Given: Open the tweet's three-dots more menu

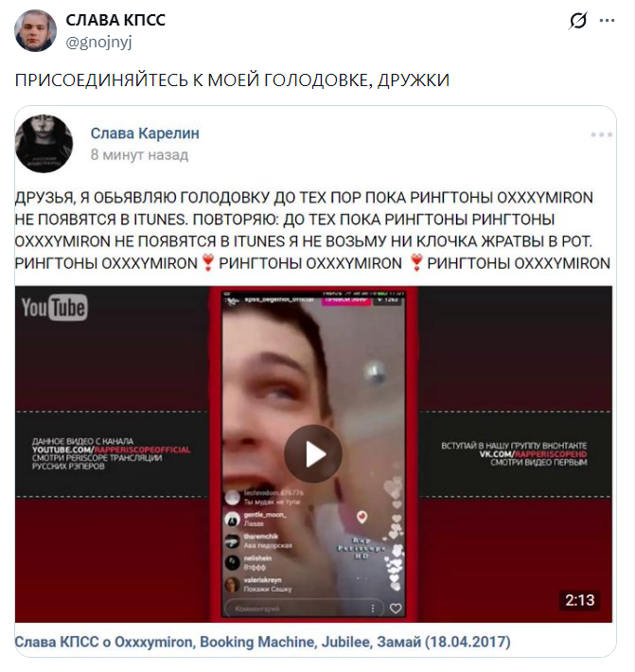Looking at the screenshot, I should [608, 20].
